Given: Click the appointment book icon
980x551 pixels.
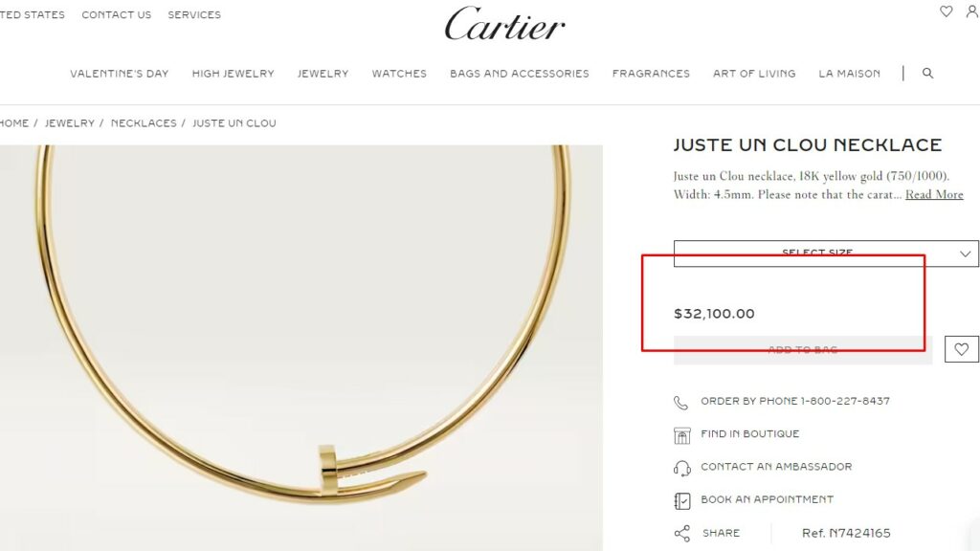Looking at the screenshot, I should point(681,501).
